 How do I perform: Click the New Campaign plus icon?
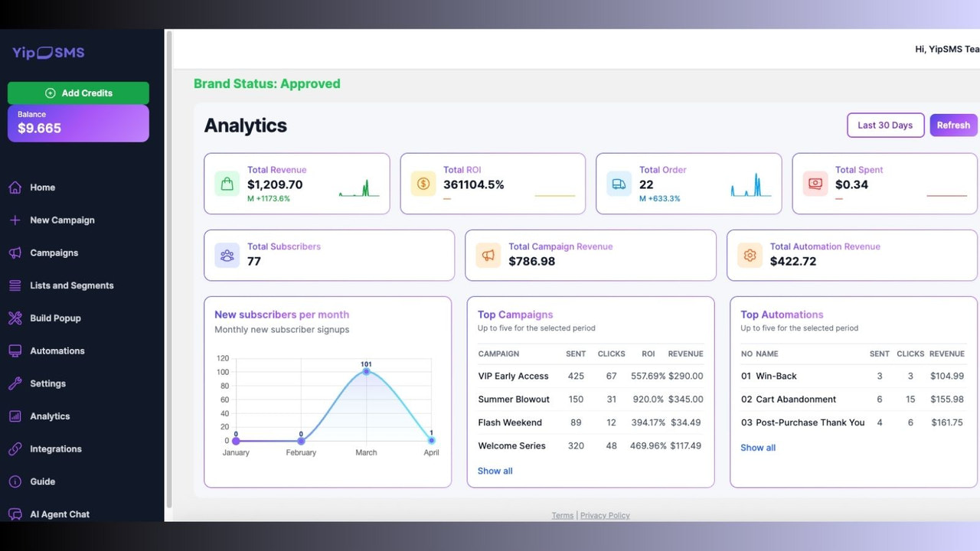pyautogui.click(x=15, y=220)
